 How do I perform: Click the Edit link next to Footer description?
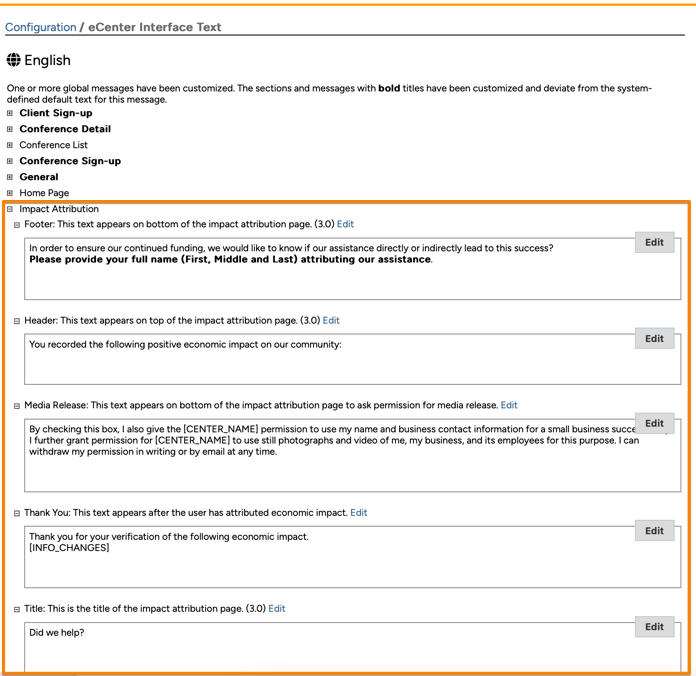point(345,224)
